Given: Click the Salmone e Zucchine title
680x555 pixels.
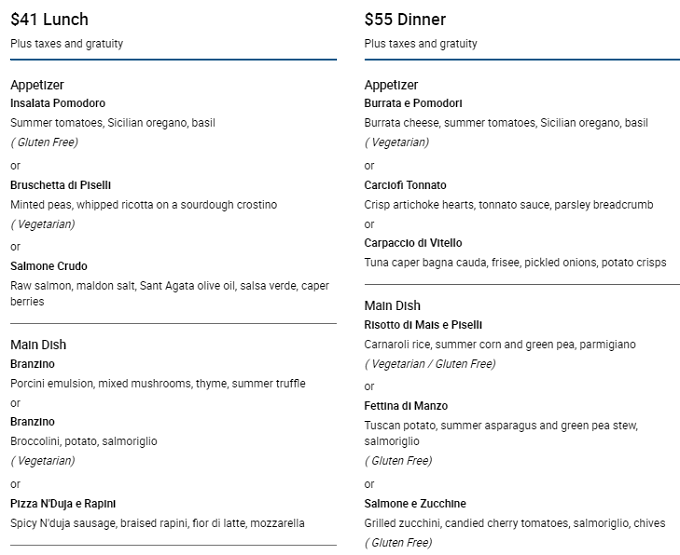Looking at the screenshot, I should pos(415,503).
